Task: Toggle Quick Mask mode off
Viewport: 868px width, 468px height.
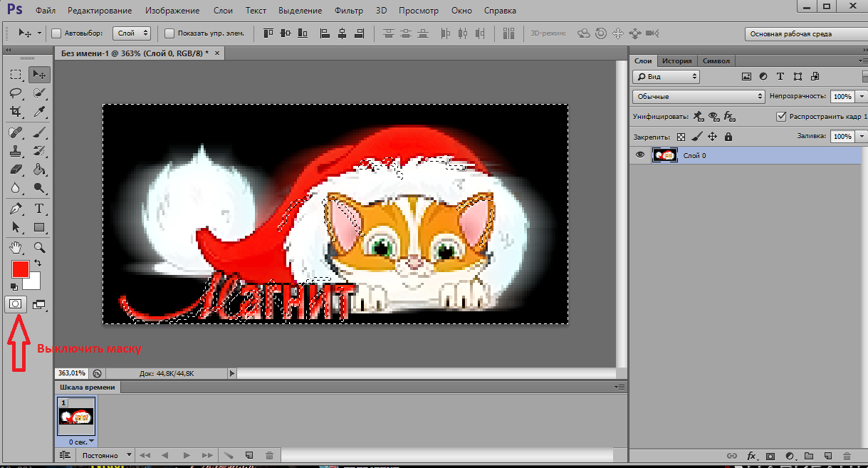Action: pyautogui.click(x=16, y=304)
